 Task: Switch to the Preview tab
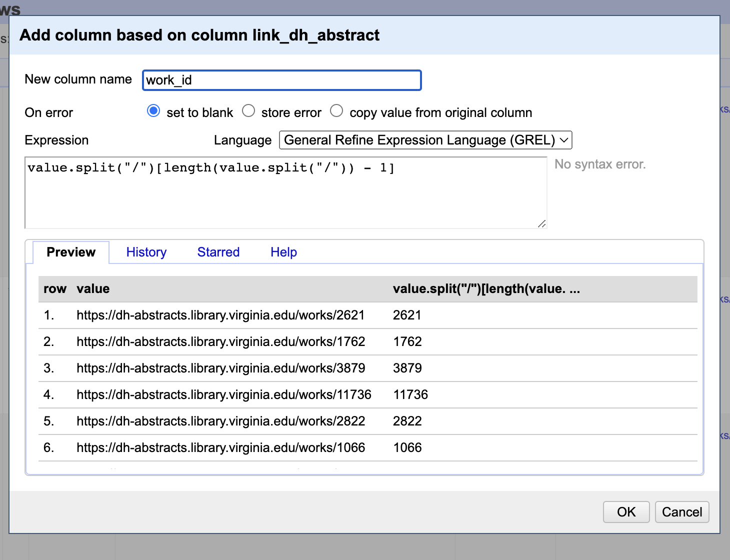(71, 252)
